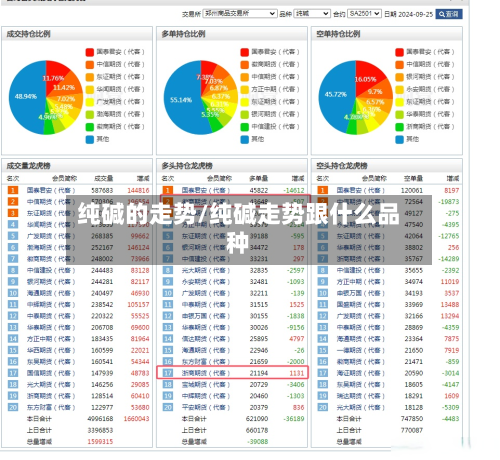This screenshot has width=500, height=460.
Task: Click rank 17 blue badge in 多头持仓龙虎榜
Action: 168,373
